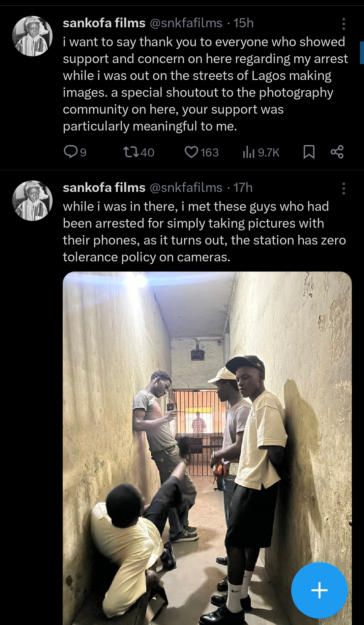The height and width of the screenshot is (625, 364).
Task: Open profile picture on the 15h tweet
Action: 32,36
